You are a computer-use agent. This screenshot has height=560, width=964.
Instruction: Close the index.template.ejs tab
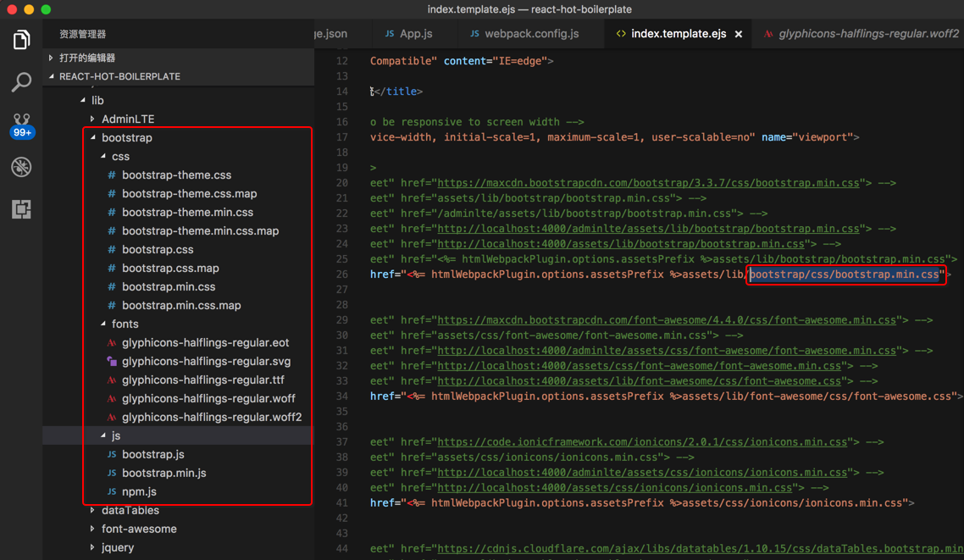(x=739, y=35)
